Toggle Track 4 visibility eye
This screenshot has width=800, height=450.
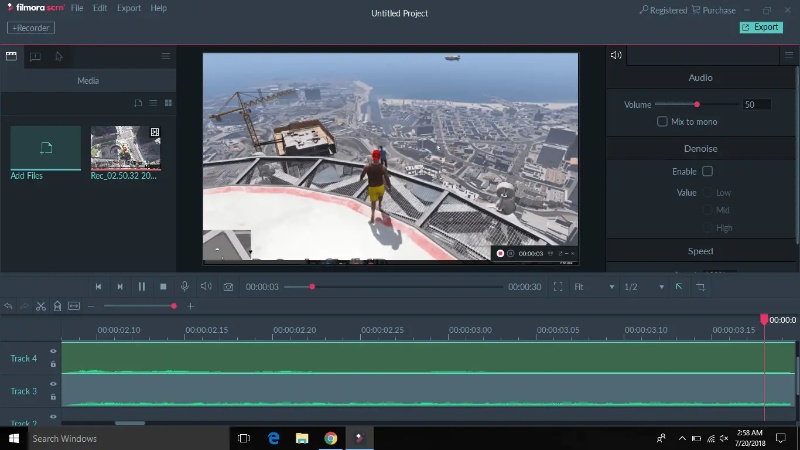tap(53, 351)
